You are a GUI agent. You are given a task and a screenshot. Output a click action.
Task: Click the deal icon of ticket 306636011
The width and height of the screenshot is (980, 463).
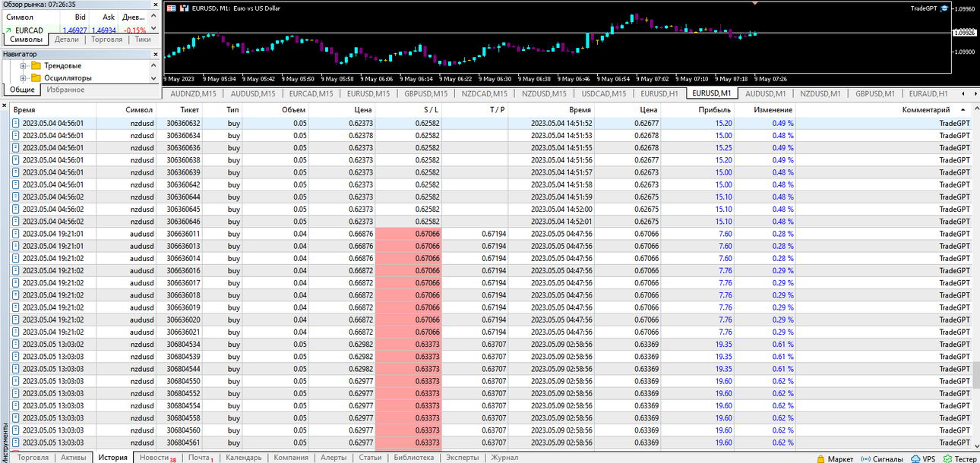(x=15, y=234)
